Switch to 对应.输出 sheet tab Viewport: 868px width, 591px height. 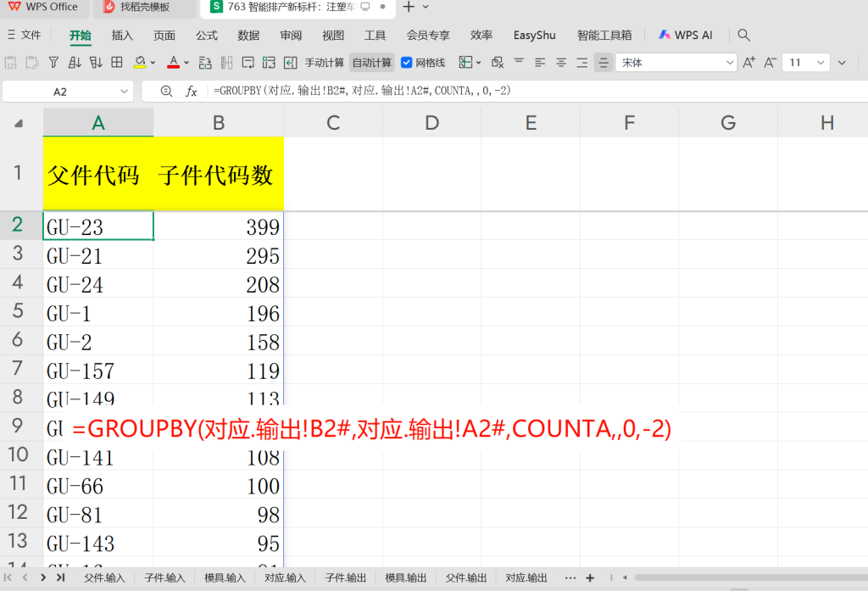[526, 577]
